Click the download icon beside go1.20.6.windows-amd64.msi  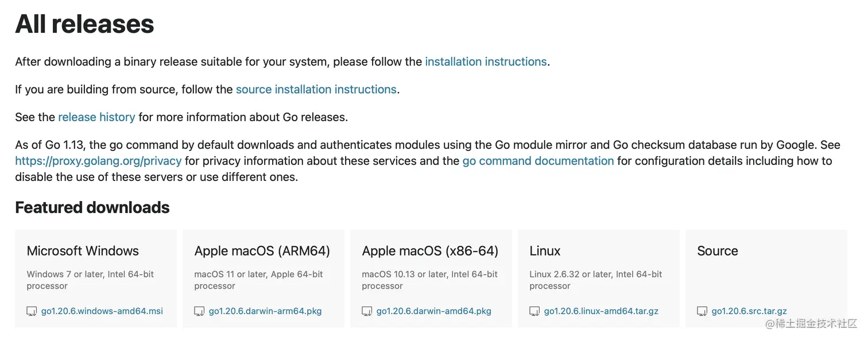pyautogui.click(x=32, y=311)
